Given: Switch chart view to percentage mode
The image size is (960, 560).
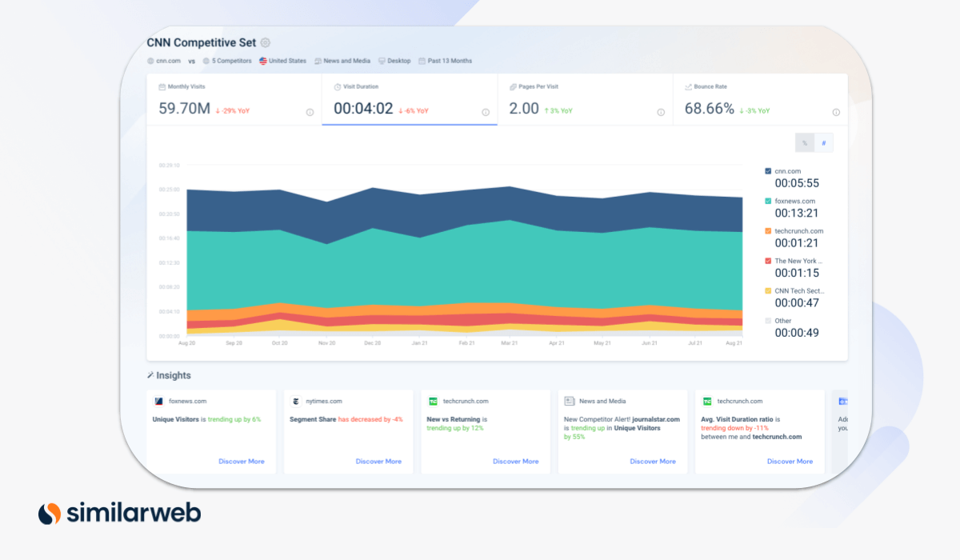Looking at the screenshot, I should click(805, 142).
